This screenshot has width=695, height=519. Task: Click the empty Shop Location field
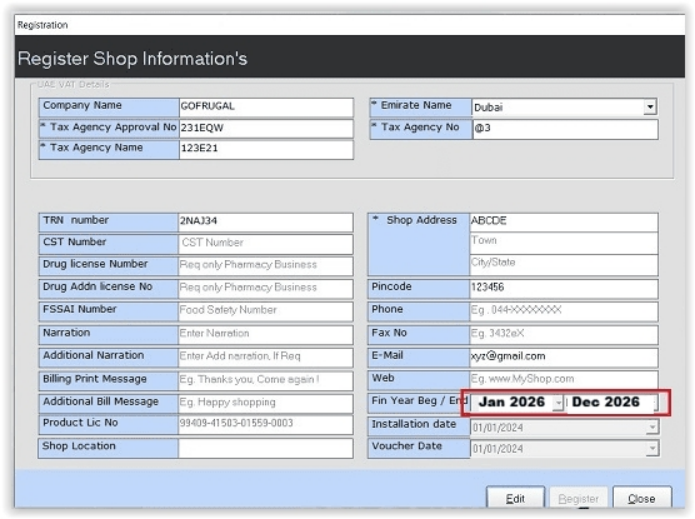pos(265,449)
